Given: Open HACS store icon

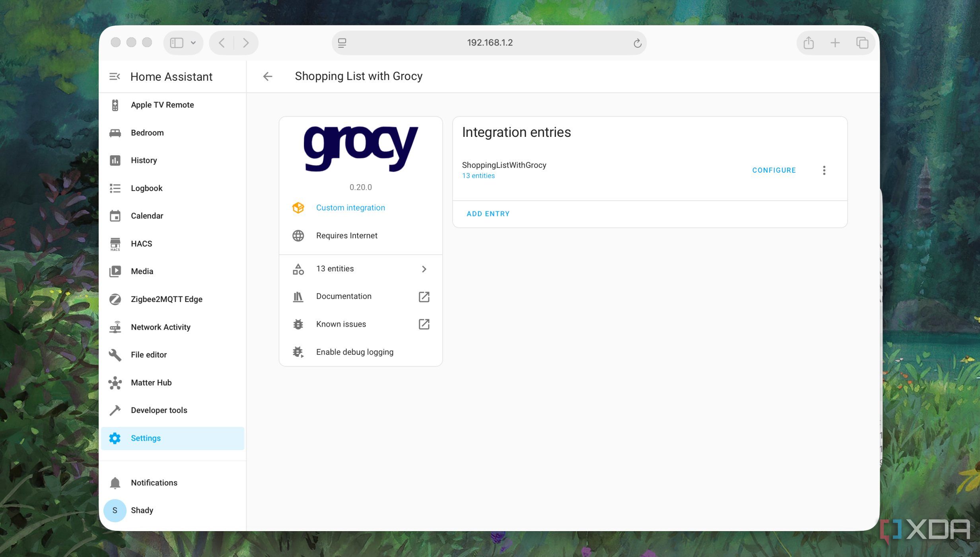Looking at the screenshot, I should [x=115, y=244].
